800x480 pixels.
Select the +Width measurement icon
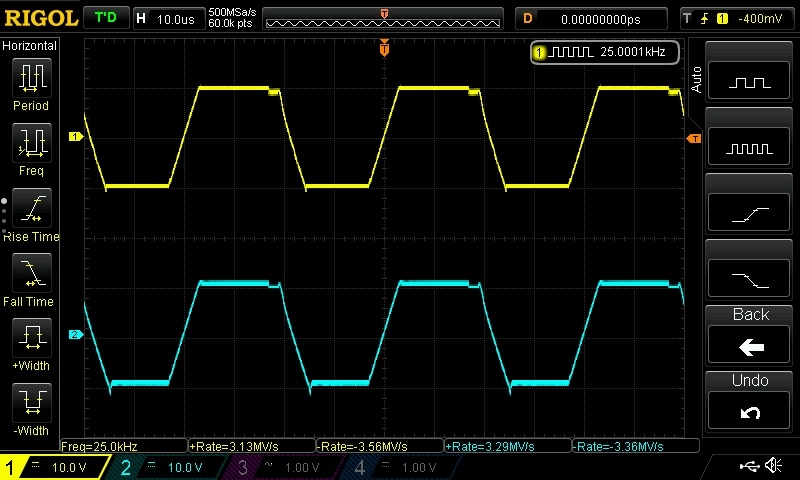[31, 343]
